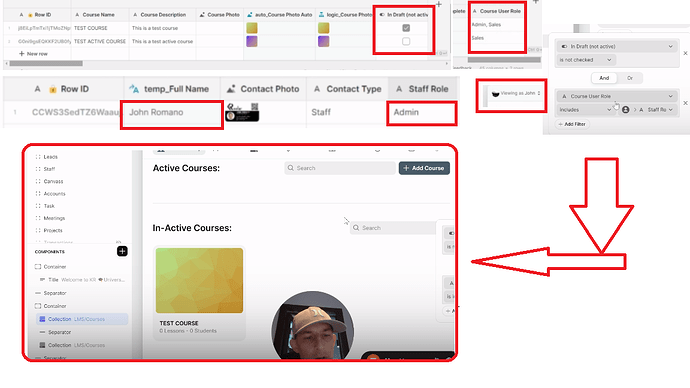Click the Contact Photo column header
690x388 pixels.
[263, 89]
